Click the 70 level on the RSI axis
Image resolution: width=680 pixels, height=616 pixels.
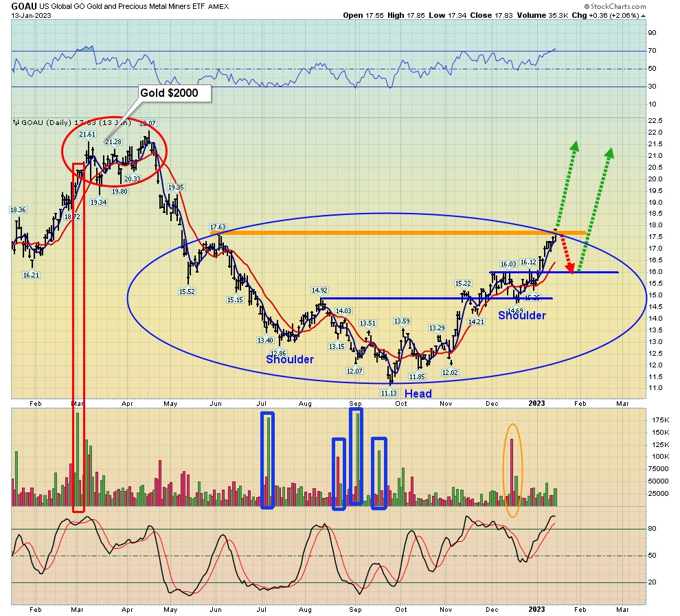653,51
